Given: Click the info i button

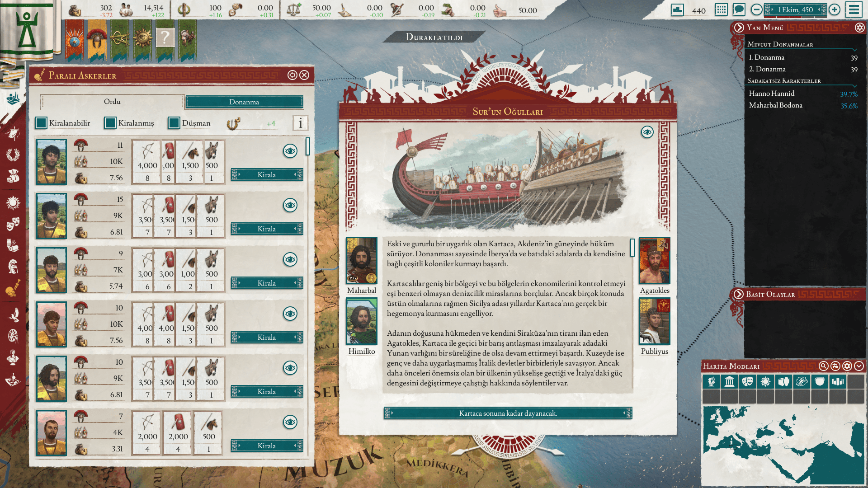Looking at the screenshot, I should tap(300, 123).
